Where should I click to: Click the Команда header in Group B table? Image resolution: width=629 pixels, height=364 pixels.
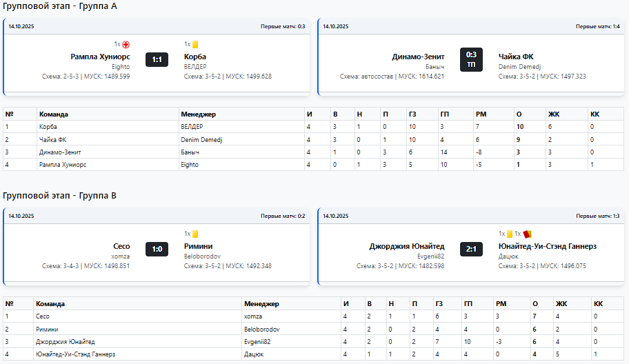pyautogui.click(x=50, y=303)
